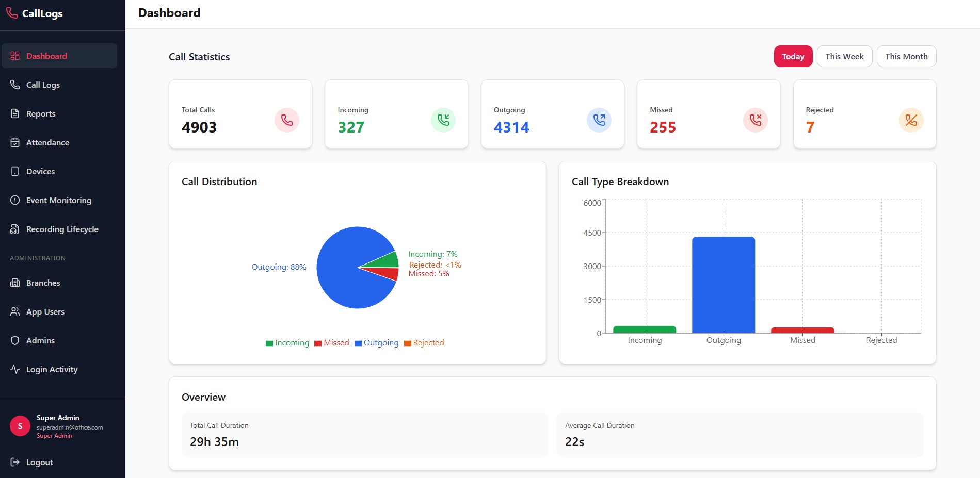Select the Branches building icon

pos(15,283)
